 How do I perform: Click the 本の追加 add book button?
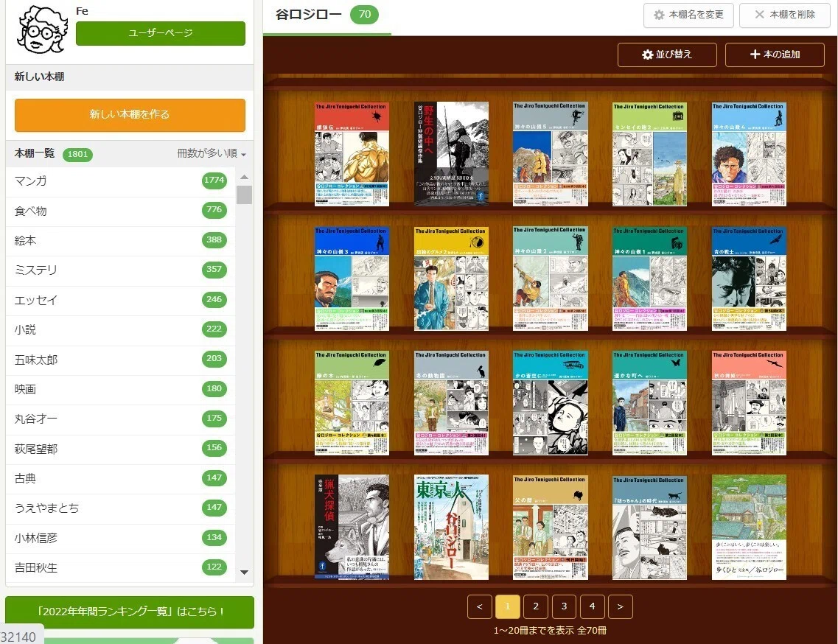tap(775, 55)
